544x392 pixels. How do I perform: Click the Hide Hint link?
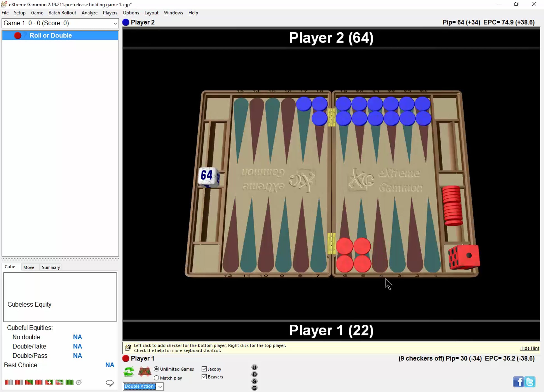coord(530,348)
